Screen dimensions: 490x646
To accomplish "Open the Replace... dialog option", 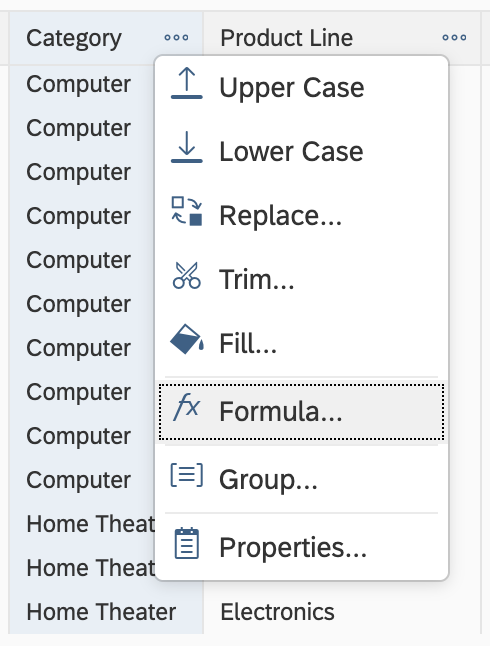I will (302, 215).
